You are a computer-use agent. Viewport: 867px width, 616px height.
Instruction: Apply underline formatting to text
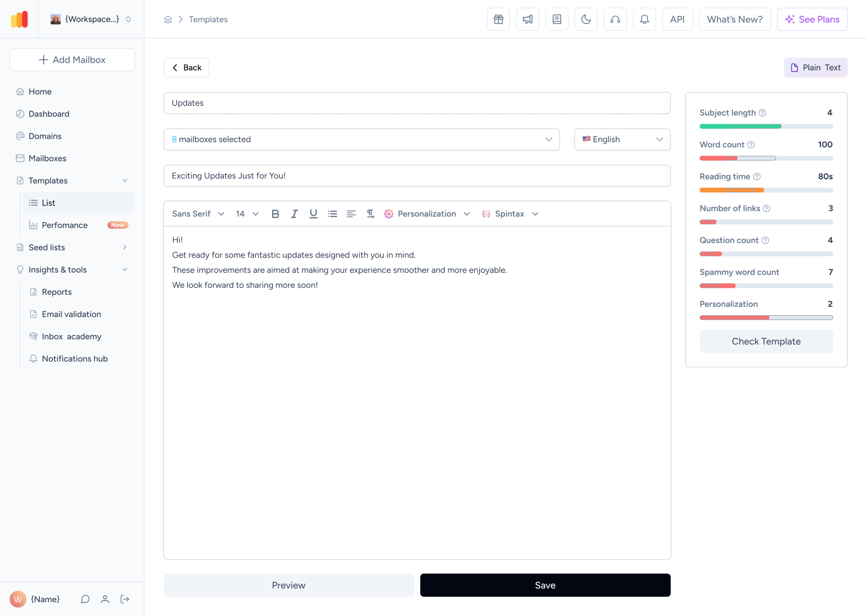[313, 214]
